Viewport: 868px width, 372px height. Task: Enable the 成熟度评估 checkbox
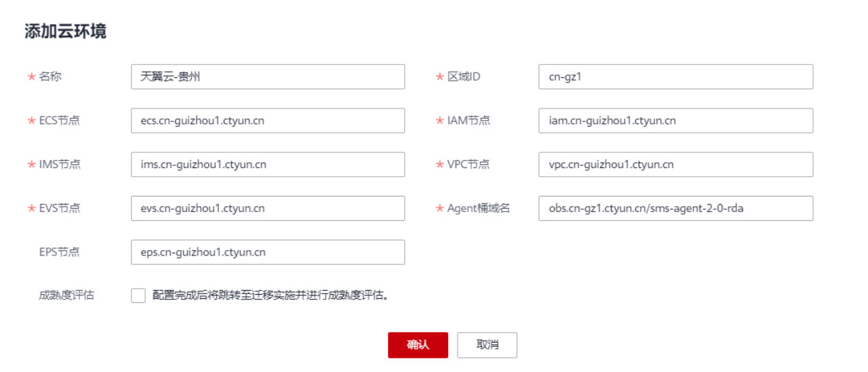click(138, 295)
